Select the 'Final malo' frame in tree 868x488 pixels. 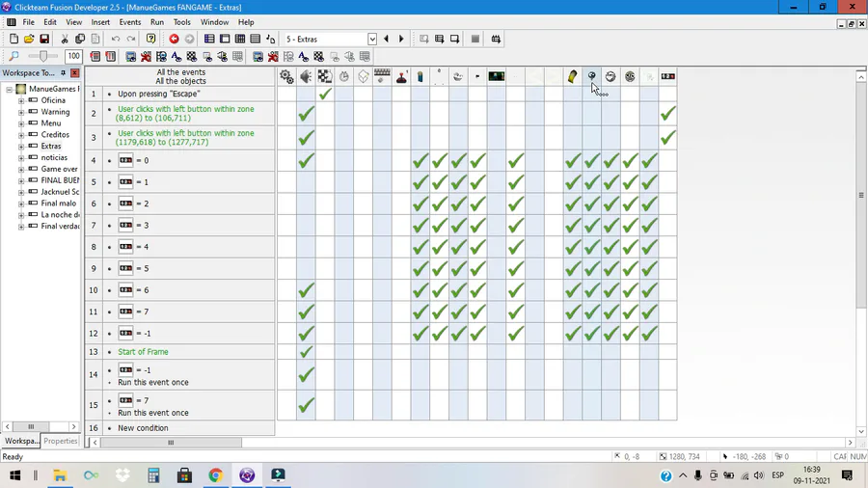pos(58,203)
